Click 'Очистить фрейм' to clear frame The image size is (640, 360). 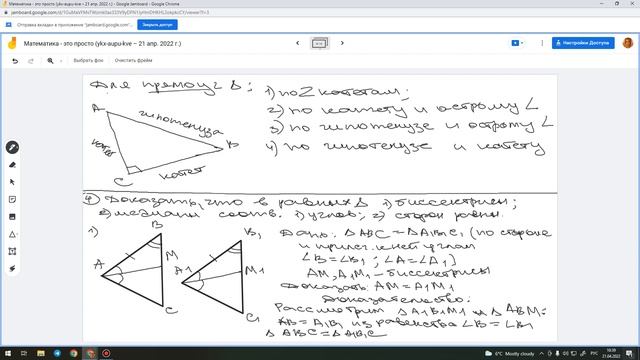133,60
